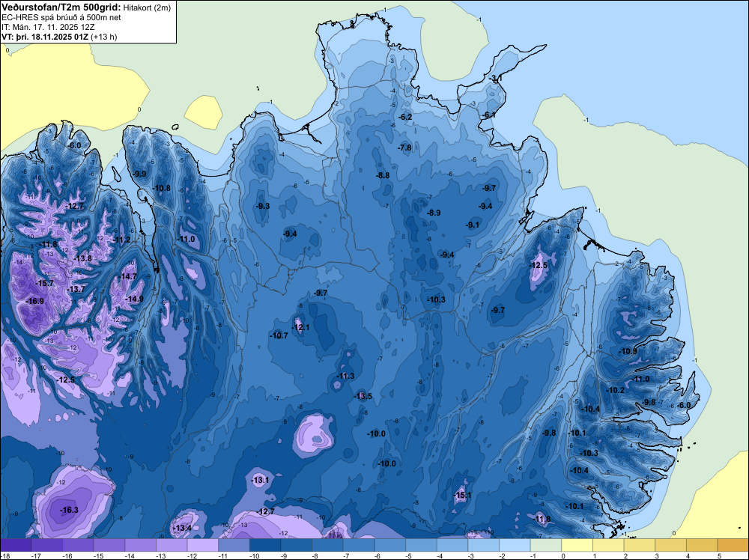Viewport: 749px width, 560px height.
Task: Click legend swatch between -3 and -2
Action: click(484, 545)
